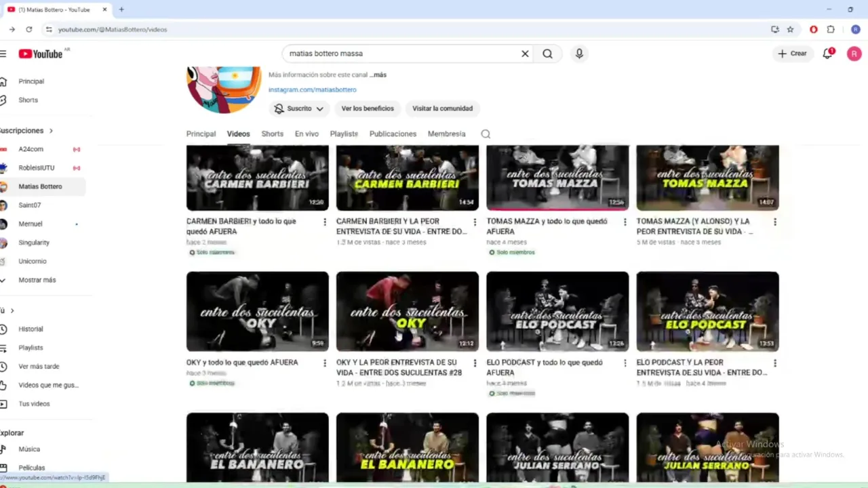Open Ver más tarde list
Viewport: 868px width, 488px height.
click(x=39, y=366)
